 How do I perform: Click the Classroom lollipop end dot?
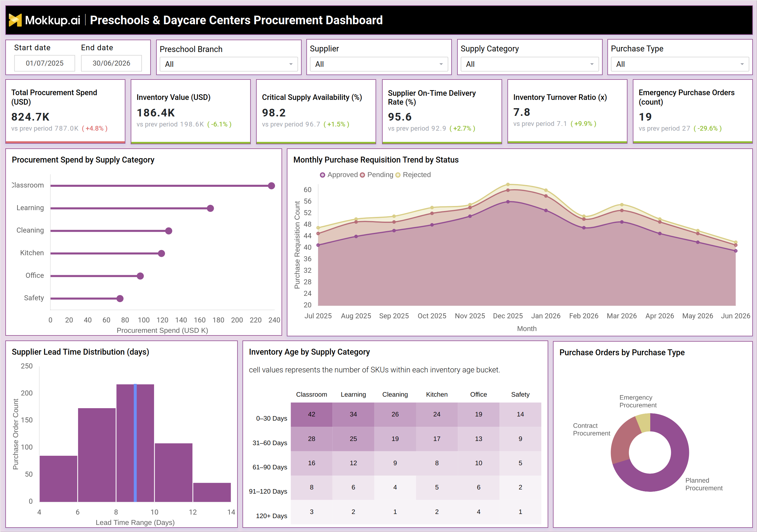click(271, 186)
